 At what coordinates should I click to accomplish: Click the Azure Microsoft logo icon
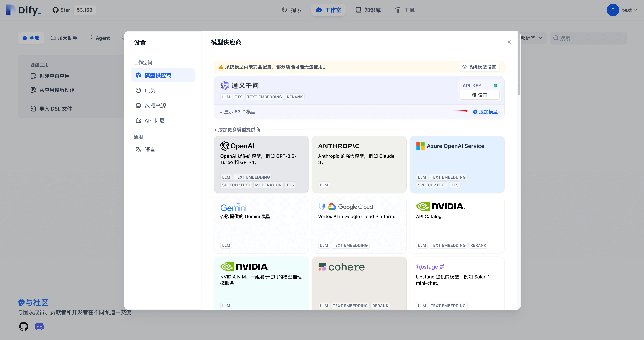coord(420,146)
